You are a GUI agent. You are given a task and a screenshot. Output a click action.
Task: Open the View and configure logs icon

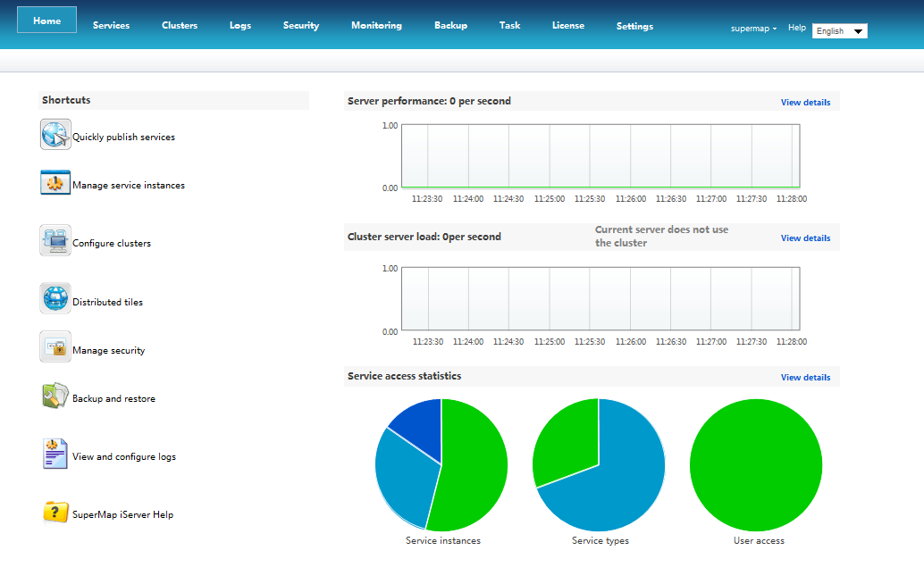(55, 454)
